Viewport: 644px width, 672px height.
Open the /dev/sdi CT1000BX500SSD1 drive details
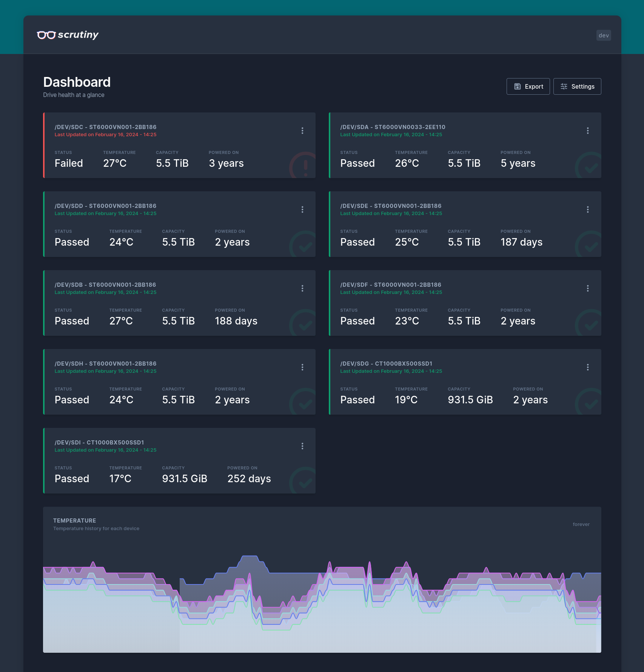point(99,443)
